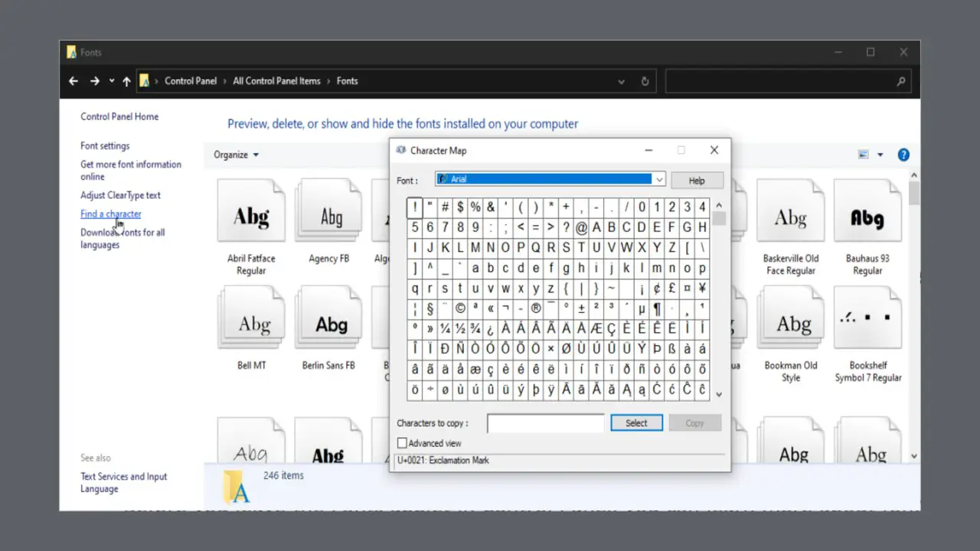
Task: Click the Select button
Action: click(x=636, y=423)
